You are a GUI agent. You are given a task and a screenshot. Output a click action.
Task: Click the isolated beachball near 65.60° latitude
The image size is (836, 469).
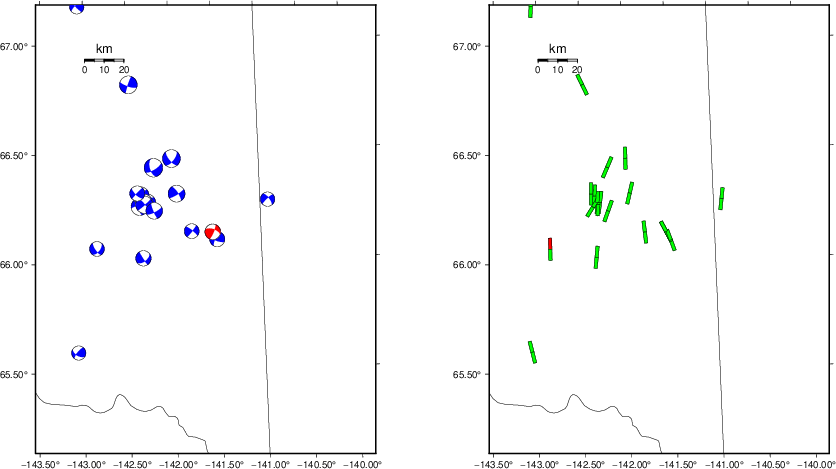[78, 353]
